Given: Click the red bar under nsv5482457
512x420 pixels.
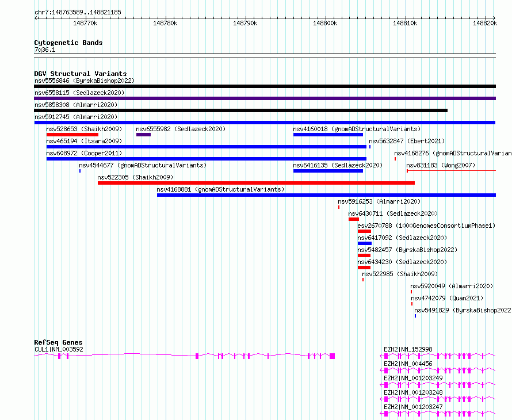Looking at the screenshot, I should [x=364, y=255].
